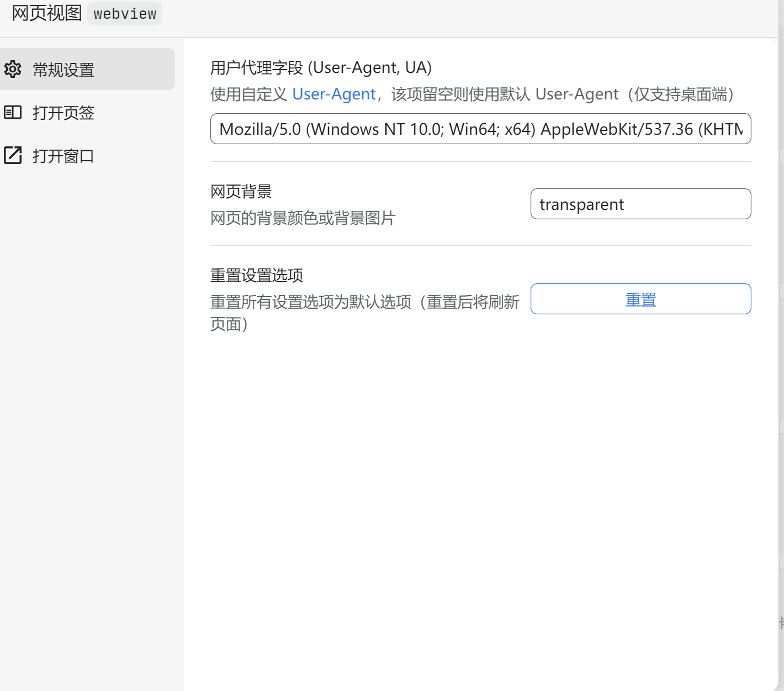Viewport: 784px width, 691px height.
Task: Click the gear icon for 常规设置
Action: point(13,70)
